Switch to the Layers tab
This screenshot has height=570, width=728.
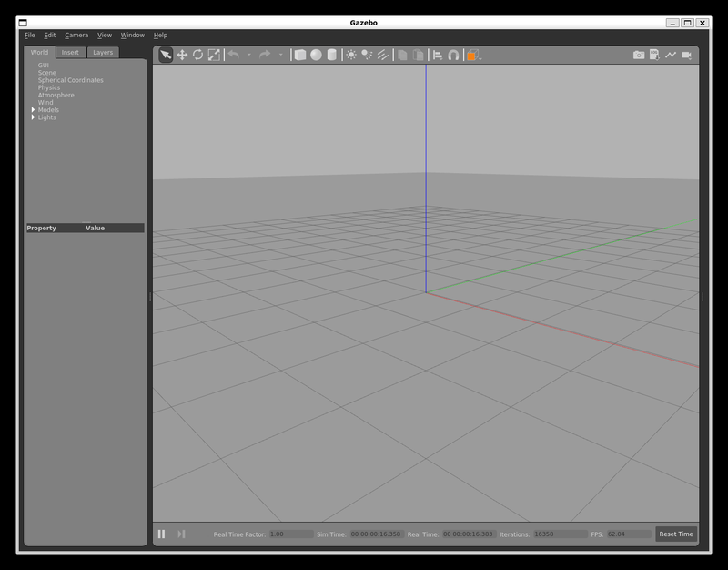(103, 53)
